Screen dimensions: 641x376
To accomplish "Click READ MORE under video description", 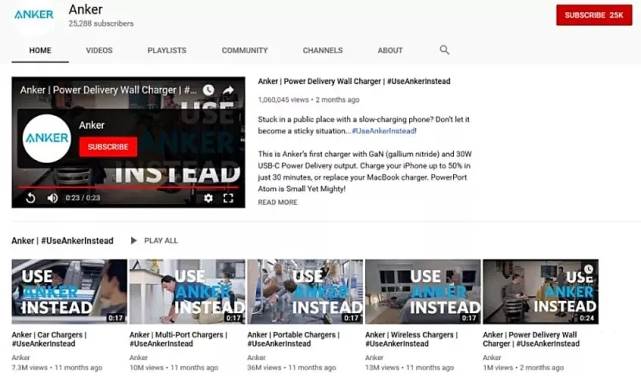I will tap(278, 202).
